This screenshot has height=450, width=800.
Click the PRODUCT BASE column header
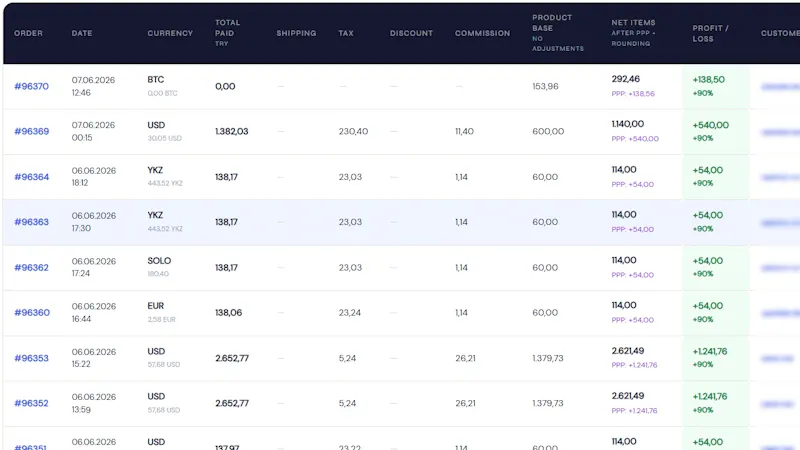coord(558,33)
